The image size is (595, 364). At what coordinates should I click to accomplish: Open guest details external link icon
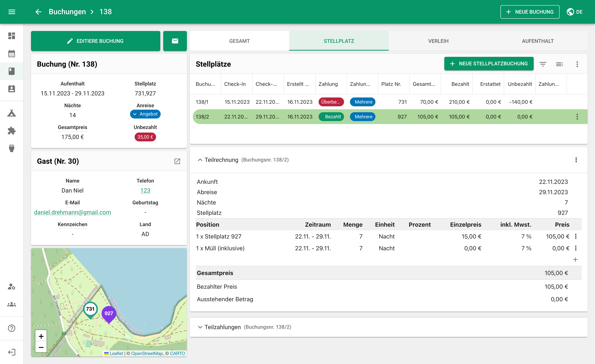pyautogui.click(x=177, y=161)
